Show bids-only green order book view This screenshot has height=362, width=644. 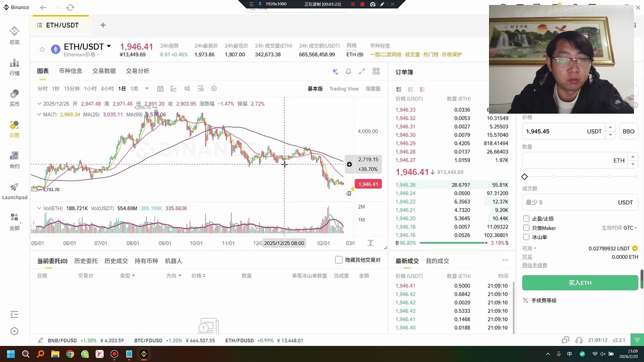point(411,89)
